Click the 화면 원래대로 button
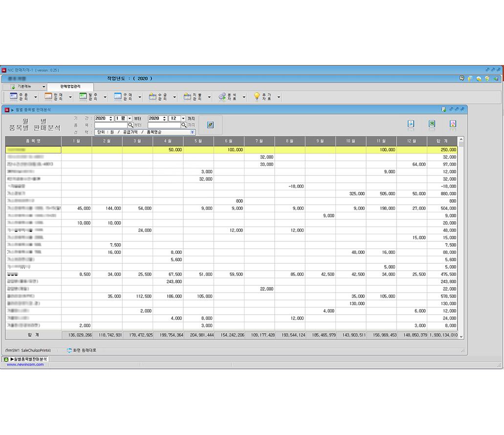The height and width of the screenshot is (435, 504). 81,350
